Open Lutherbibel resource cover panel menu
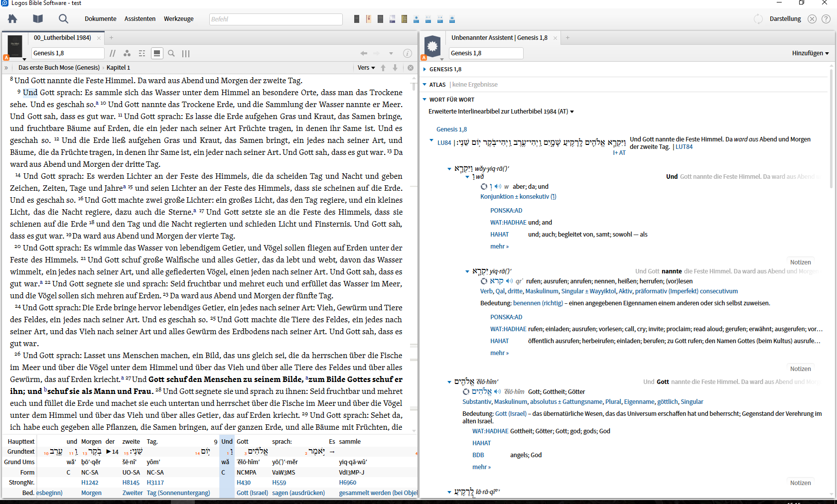This screenshot has width=837, height=504. (14, 47)
